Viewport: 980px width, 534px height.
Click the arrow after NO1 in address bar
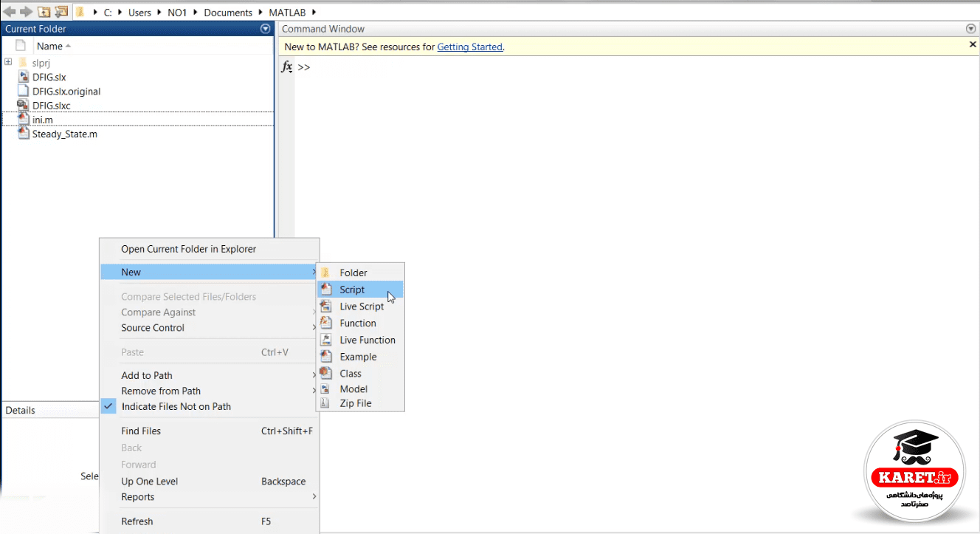(x=197, y=13)
